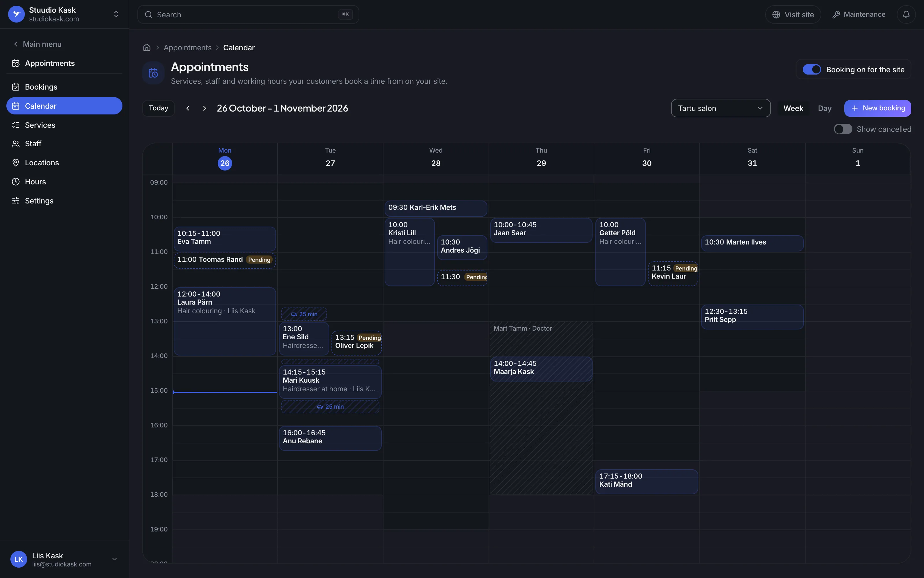Click the New booking button

(878, 108)
